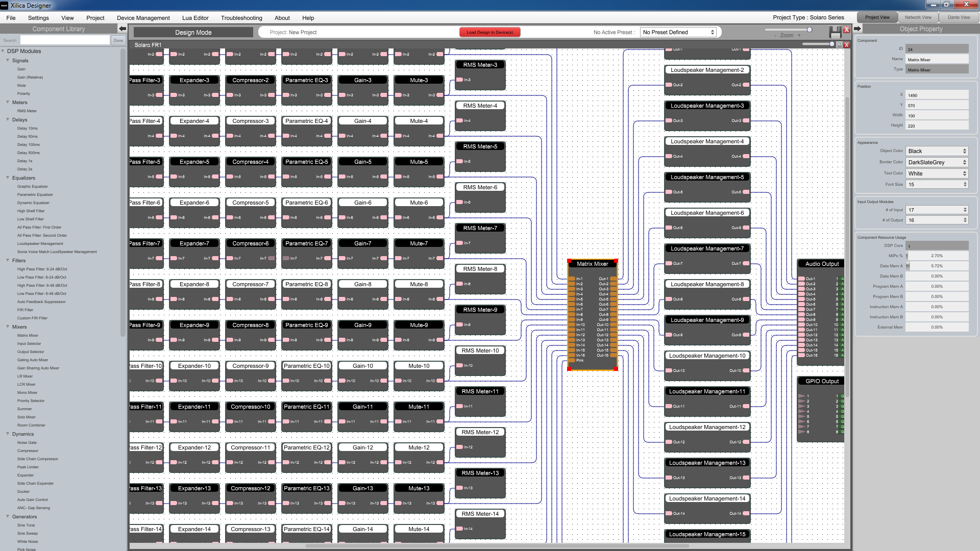The width and height of the screenshot is (980, 551).
Task: Open the Device Management menu
Action: tap(143, 18)
